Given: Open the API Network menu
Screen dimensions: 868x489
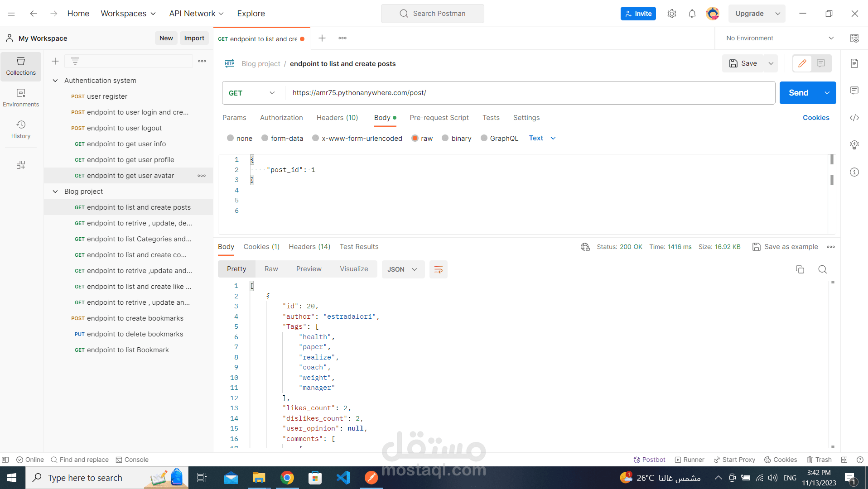Looking at the screenshot, I should point(197,14).
